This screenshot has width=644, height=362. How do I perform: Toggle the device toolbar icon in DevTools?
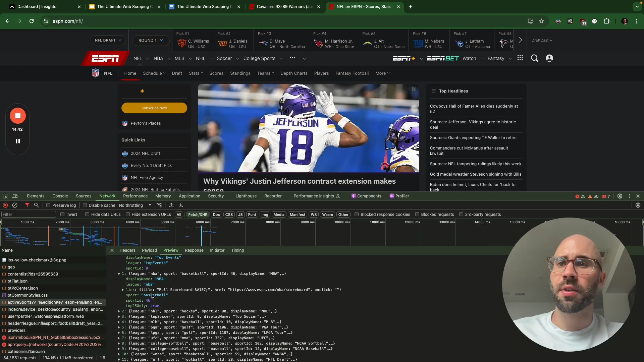15,196
